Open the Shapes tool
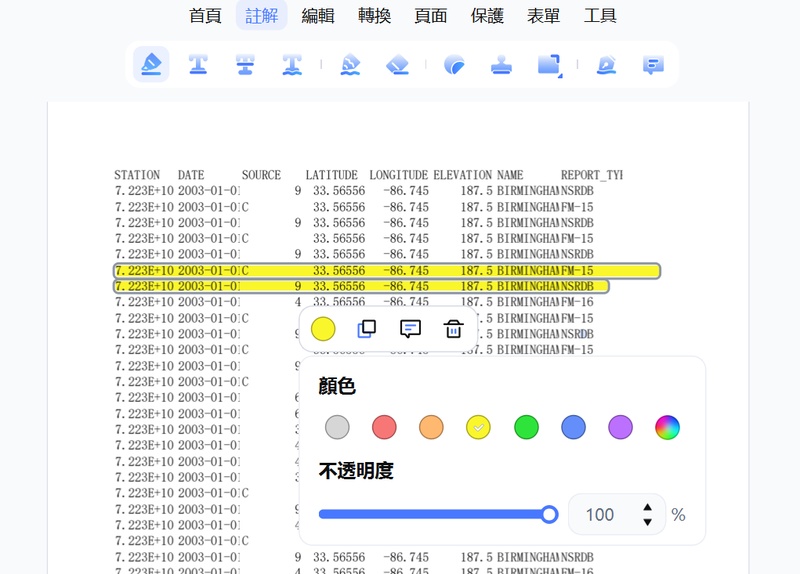800x574 pixels. click(550, 66)
